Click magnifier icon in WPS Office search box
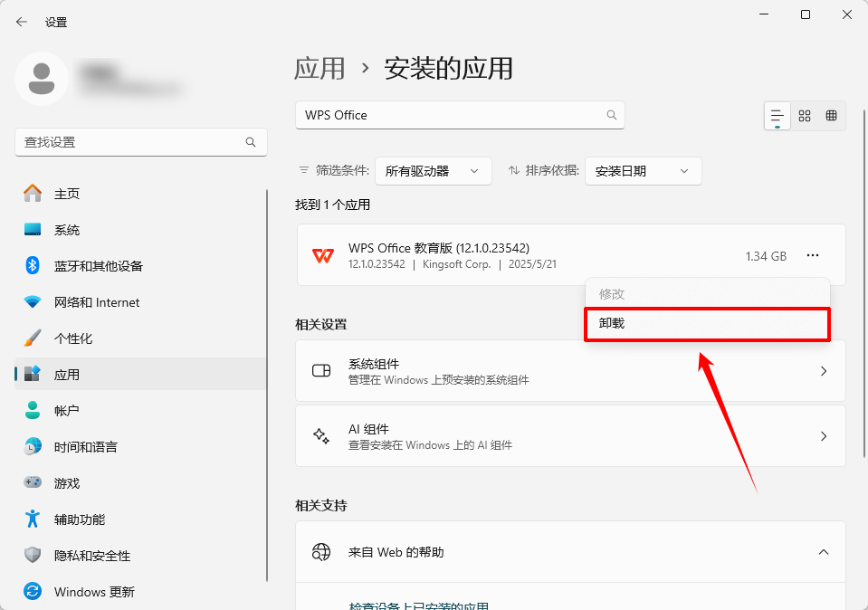Image resolution: width=868 pixels, height=610 pixels. coord(612,115)
